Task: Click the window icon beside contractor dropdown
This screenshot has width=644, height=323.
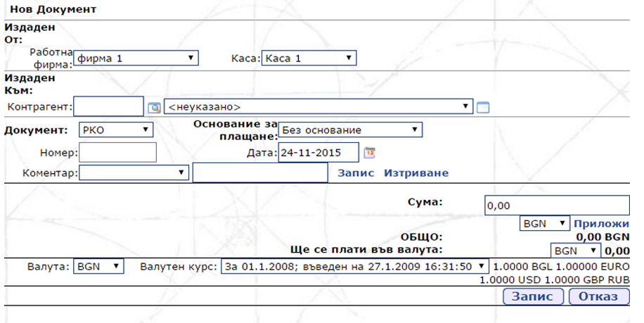Action: pyautogui.click(x=483, y=108)
